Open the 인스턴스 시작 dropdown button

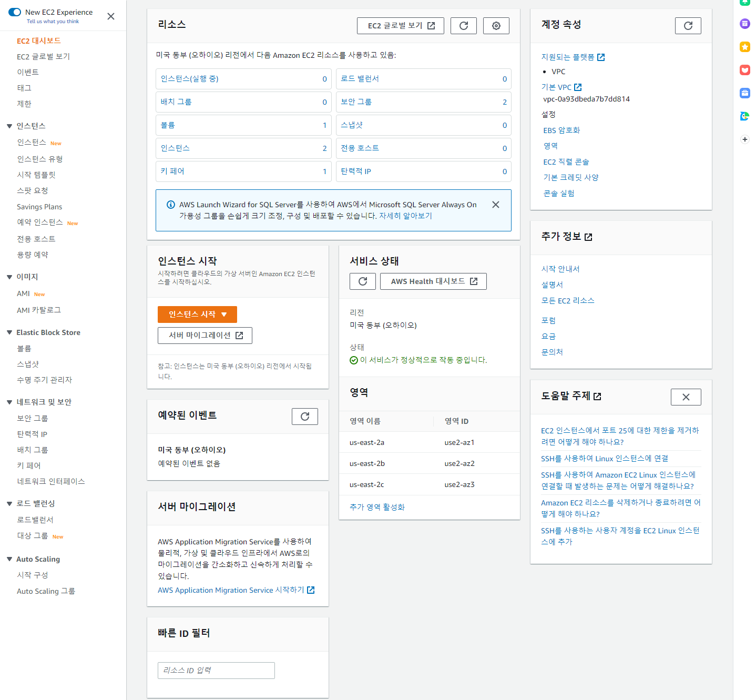198,315
